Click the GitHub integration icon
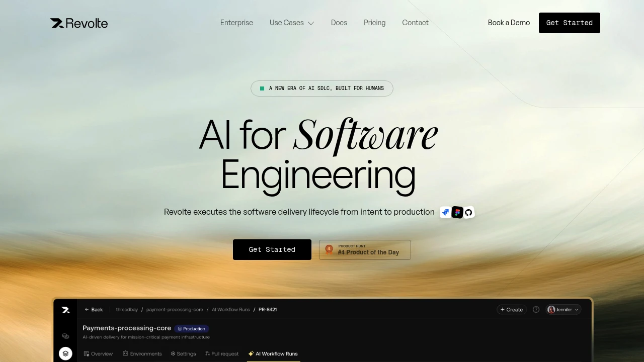Viewport: 644px width, 362px height. coord(468,212)
